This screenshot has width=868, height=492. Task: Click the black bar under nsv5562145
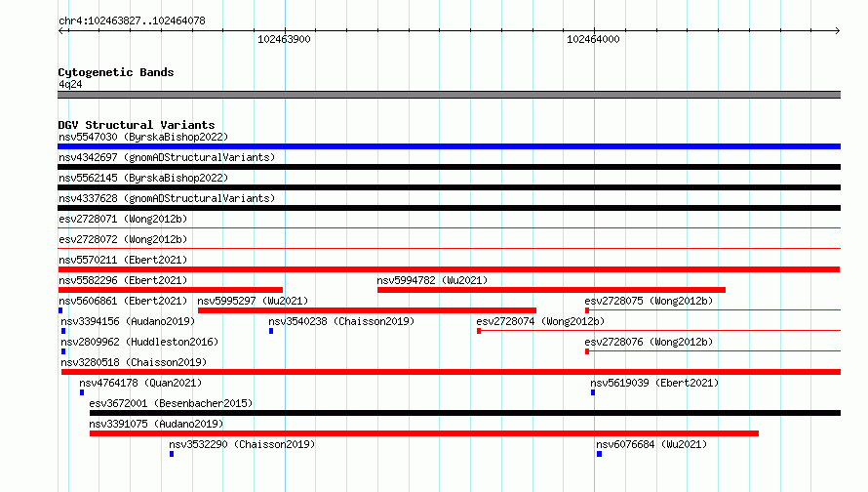pyautogui.click(x=449, y=187)
